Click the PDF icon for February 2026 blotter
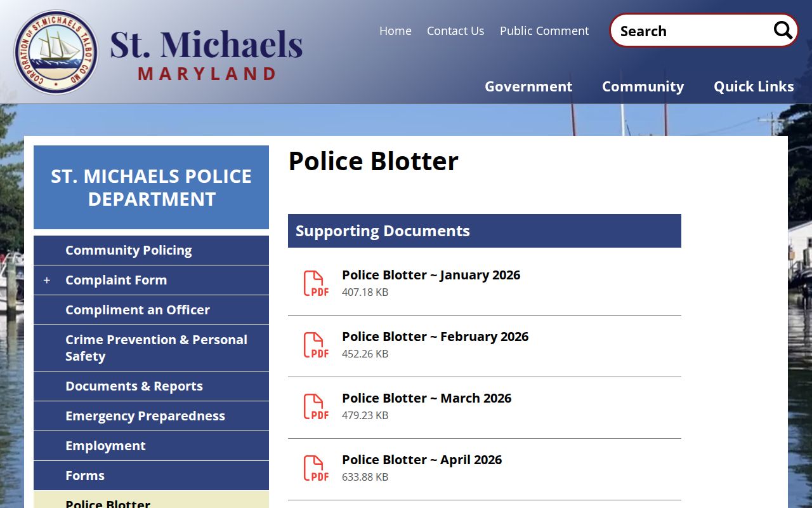This screenshot has width=812, height=508. tap(316, 345)
